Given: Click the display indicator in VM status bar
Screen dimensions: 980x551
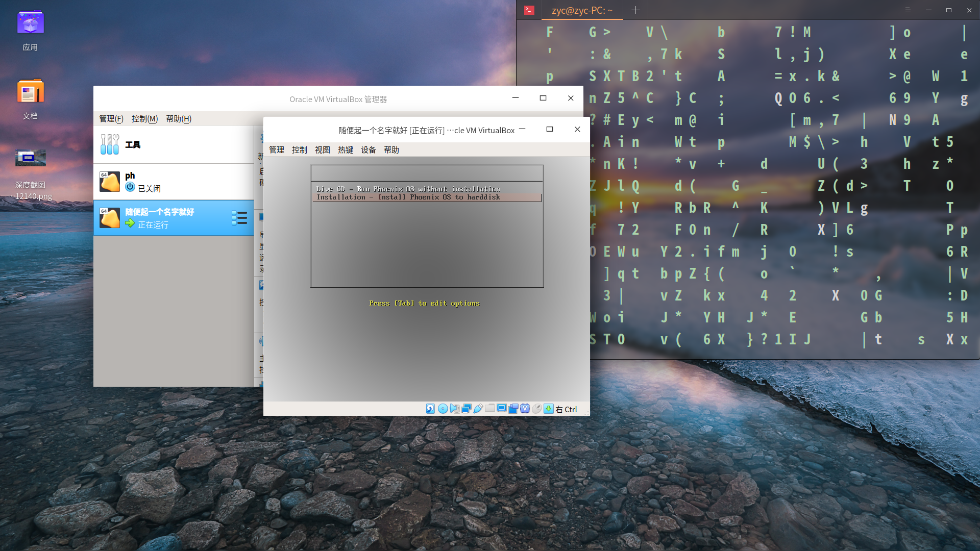Looking at the screenshot, I should click(x=501, y=409).
